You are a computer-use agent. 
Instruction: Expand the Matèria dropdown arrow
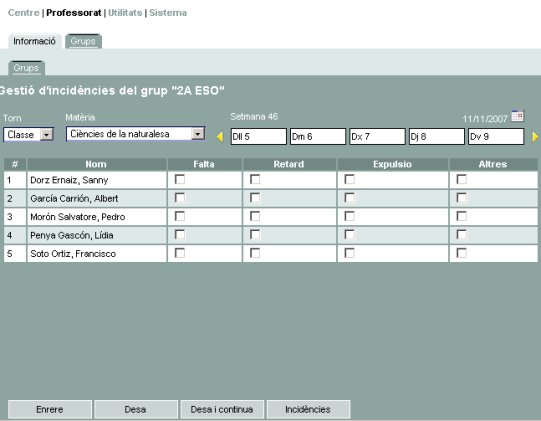pyautogui.click(x=198, y=134)
